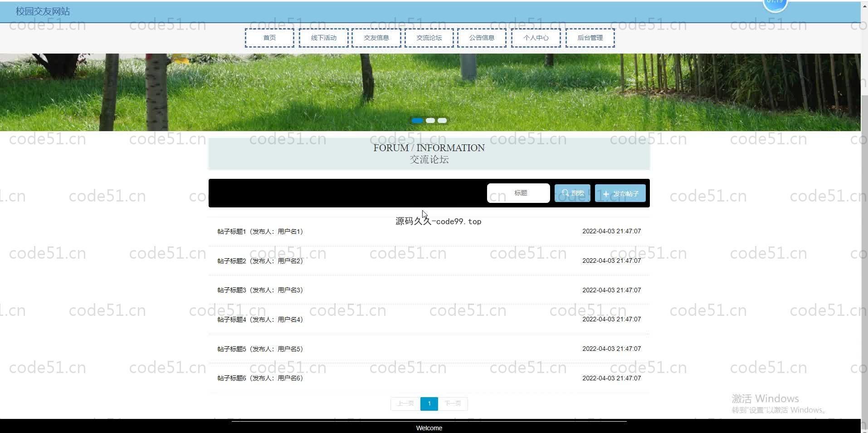Image resolution: width=868 pixels, height=433 pixels.
Task: Open post 帖子标题1 by 用户名1
Action: click(x=260, y=231)
